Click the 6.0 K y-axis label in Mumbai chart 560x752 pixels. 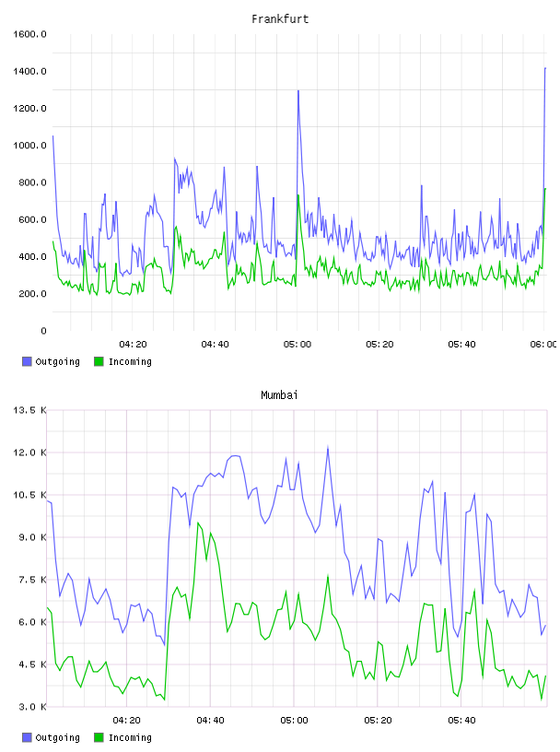pyautogui.click(x=32, y=622)
